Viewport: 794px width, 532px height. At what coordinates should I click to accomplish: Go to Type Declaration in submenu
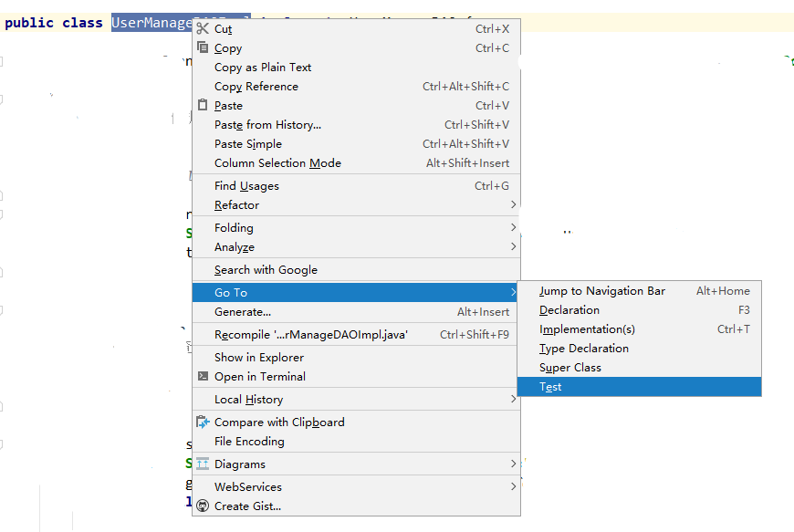click(x=639, y=349)
